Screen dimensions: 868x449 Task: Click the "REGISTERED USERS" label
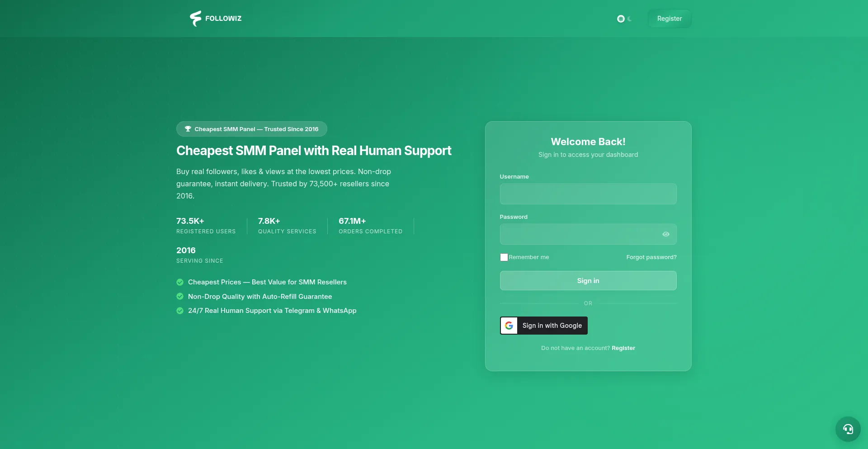click(206, 232)
